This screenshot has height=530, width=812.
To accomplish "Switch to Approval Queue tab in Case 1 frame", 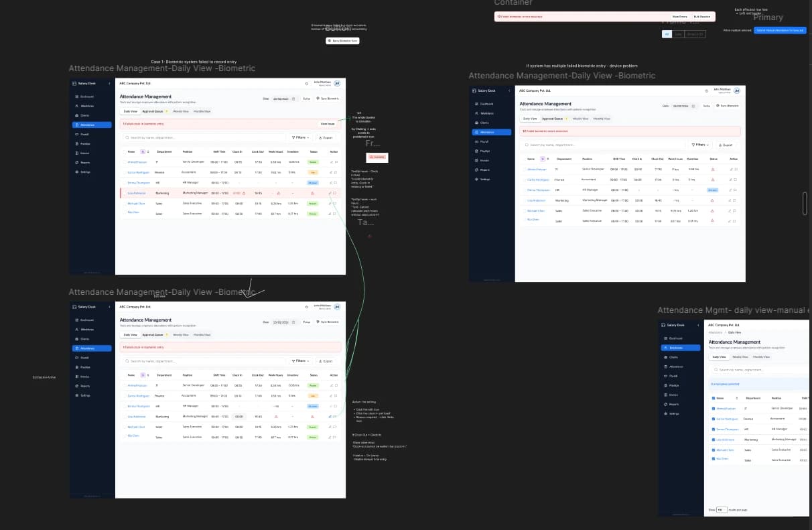I will (x=155, y=111).
